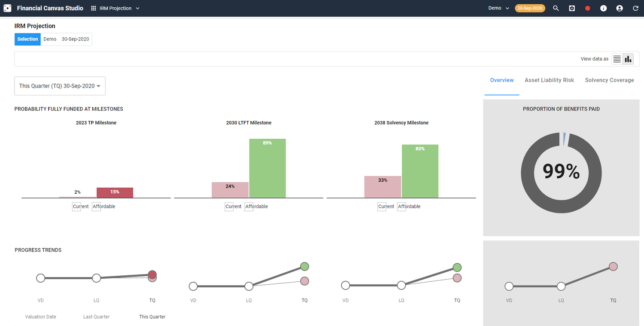Click the orange 30-Sep-2020 date badge
Image resolution: width=644 pixels, height=326 pixels.
click(x=530, y=8)
